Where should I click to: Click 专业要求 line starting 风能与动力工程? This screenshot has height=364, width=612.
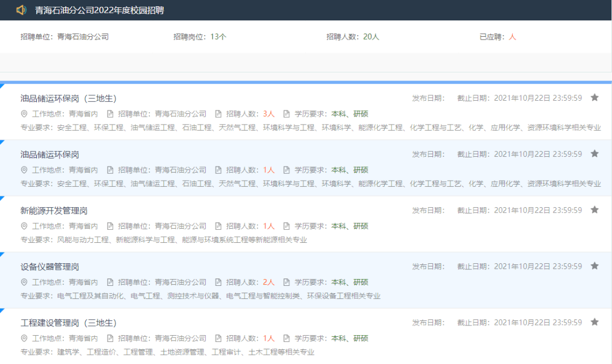pyautogui.click(x=164, y=239)
